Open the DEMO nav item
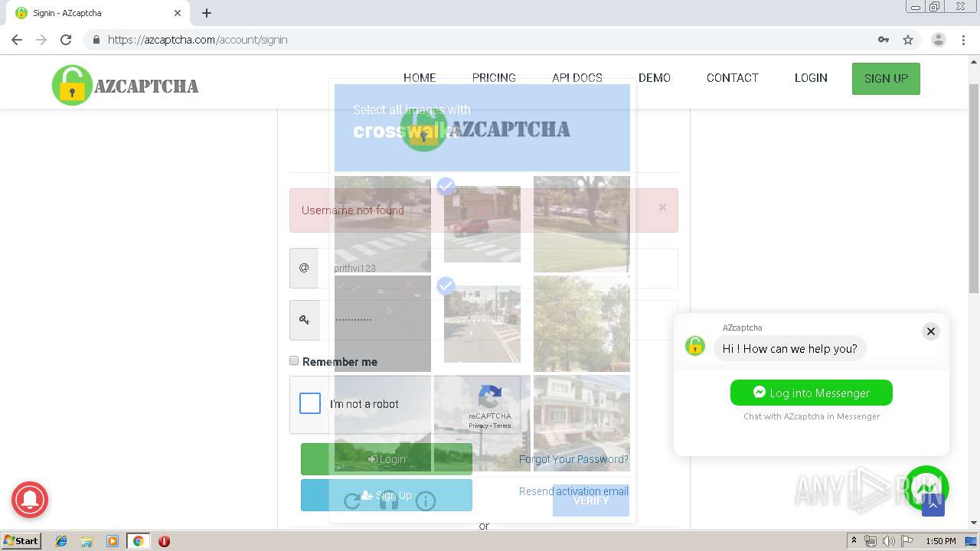Screen dimensions: 980x551 point(655,78)
